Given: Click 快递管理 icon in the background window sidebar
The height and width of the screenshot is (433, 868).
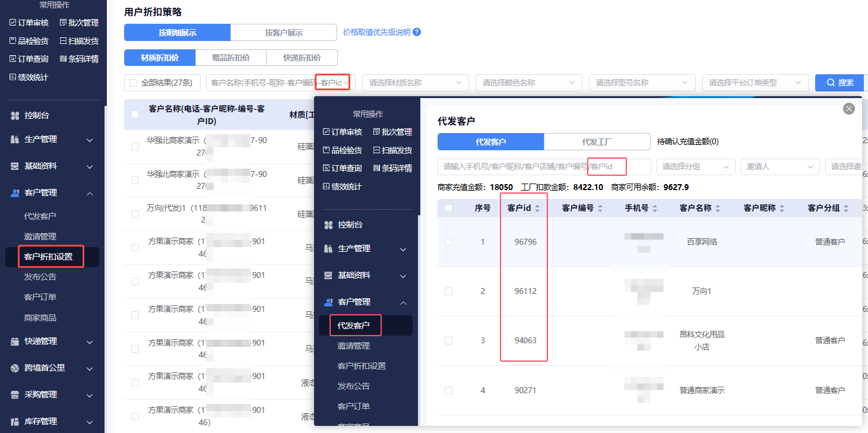Looking at the screenshot, I should pyautogui.click(x=15, y=341).
